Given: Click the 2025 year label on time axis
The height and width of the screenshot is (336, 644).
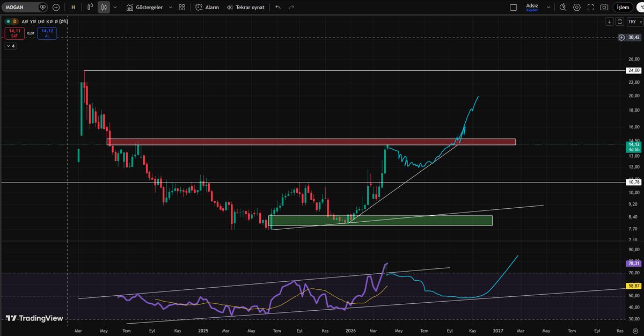Looking at the screenshot, I should 203,332.
